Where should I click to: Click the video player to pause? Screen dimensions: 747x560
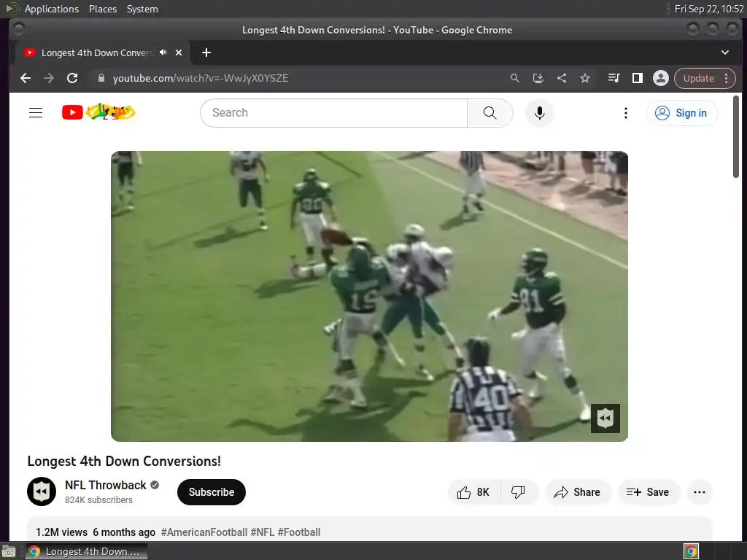click(x=369, y=296)
